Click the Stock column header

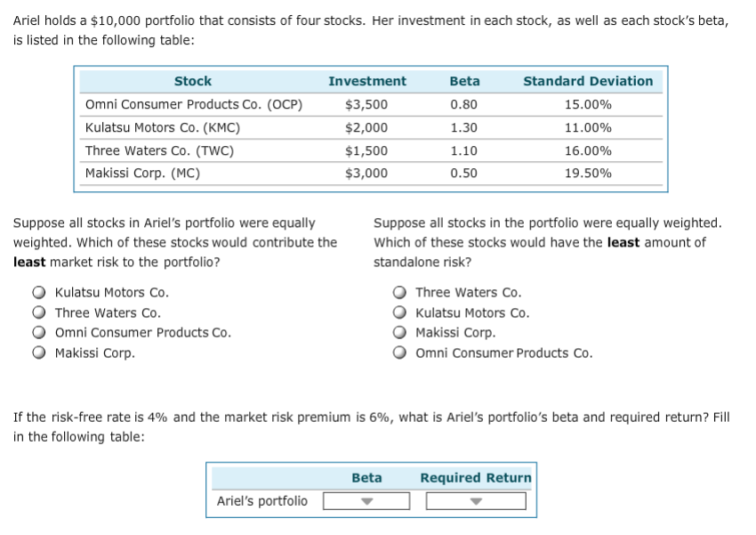click(194, 81)
